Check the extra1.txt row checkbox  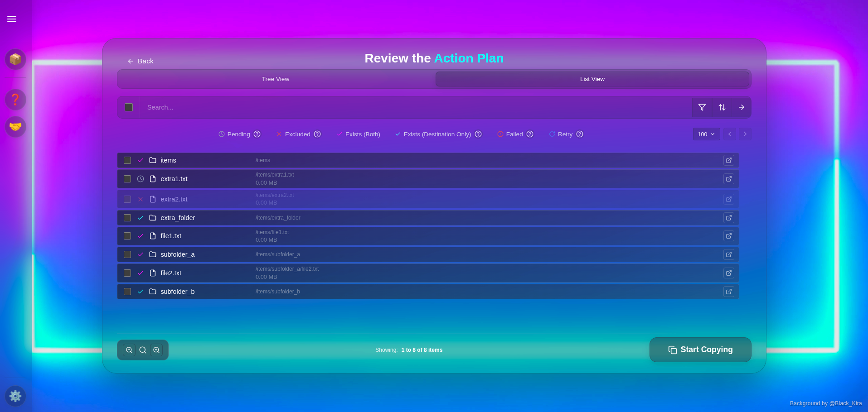pos(127,179)
